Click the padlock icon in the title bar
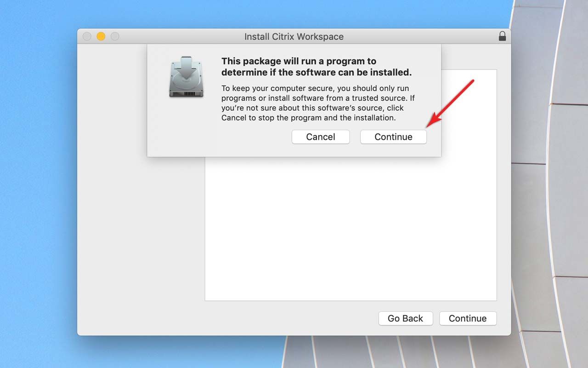 503,36
